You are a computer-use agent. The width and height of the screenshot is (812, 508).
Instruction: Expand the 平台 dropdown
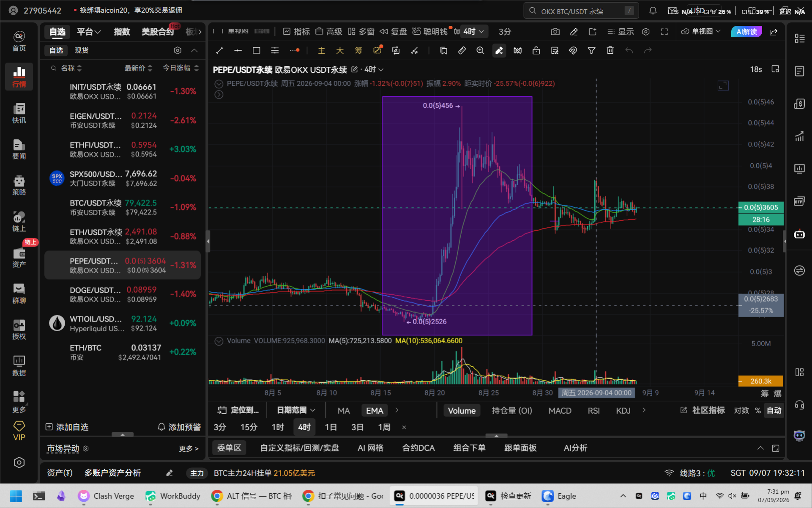[x=88, y=32]
